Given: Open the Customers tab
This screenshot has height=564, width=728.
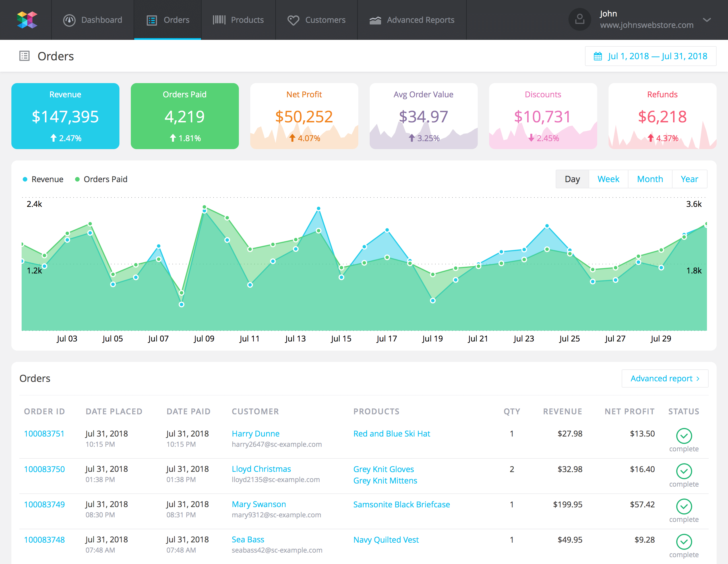Looking at the screenshot, I should point(316,20).
